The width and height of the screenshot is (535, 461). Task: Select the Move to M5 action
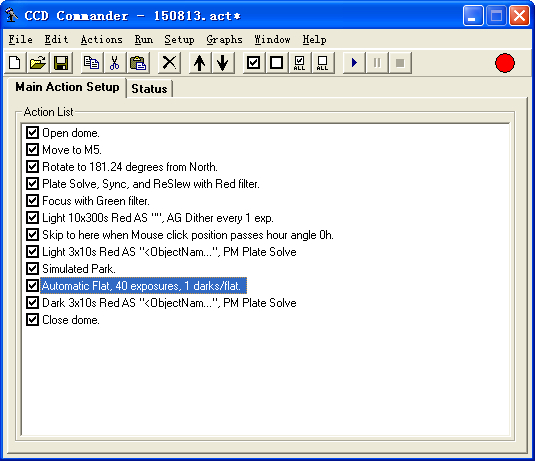pos(72,149)
